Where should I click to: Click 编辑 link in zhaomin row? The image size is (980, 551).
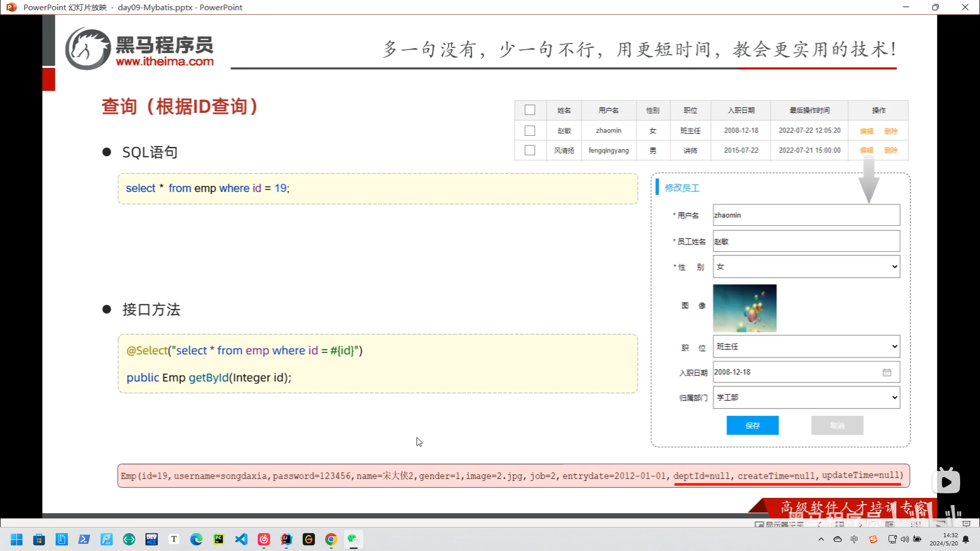[867, 131]
